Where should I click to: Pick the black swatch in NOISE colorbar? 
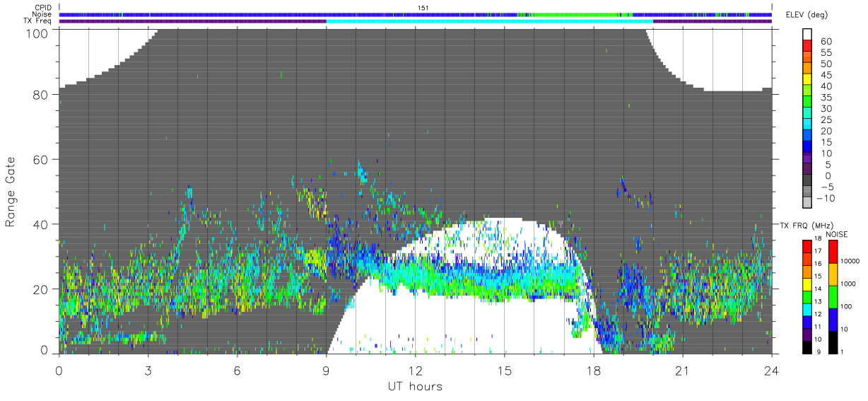tap(833, 342)
